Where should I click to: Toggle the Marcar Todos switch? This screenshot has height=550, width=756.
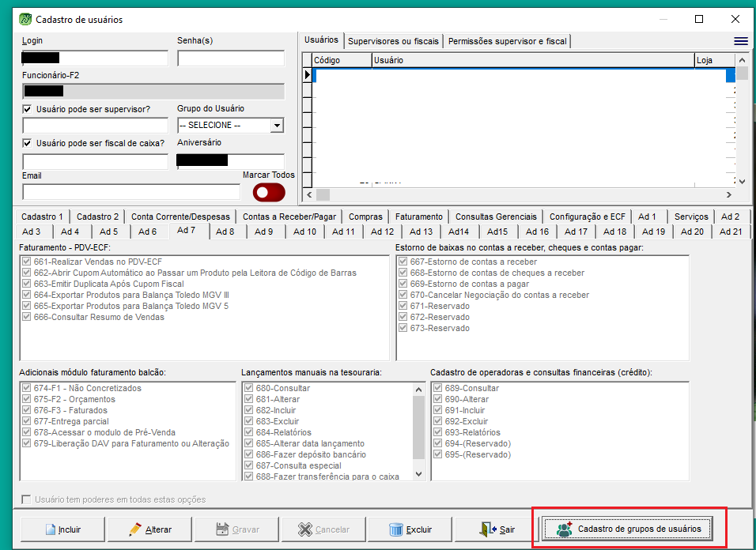[269, 192]
